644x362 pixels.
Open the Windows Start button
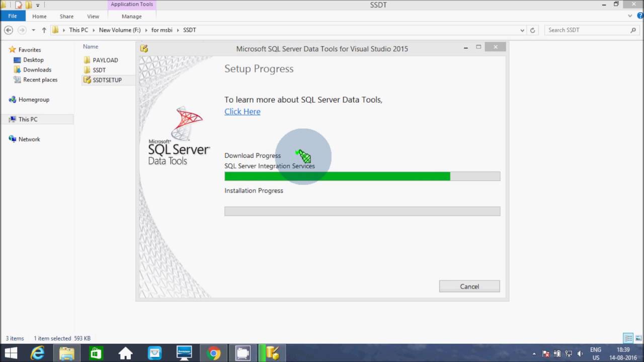coord(11,353)
